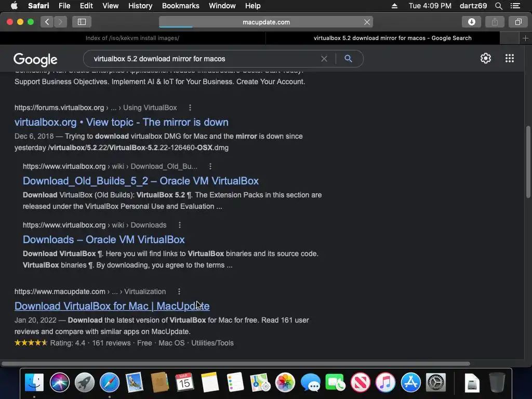532x399 pixels.
Task: Launch Siri from the Dock
Action: (x=59, y=382)
